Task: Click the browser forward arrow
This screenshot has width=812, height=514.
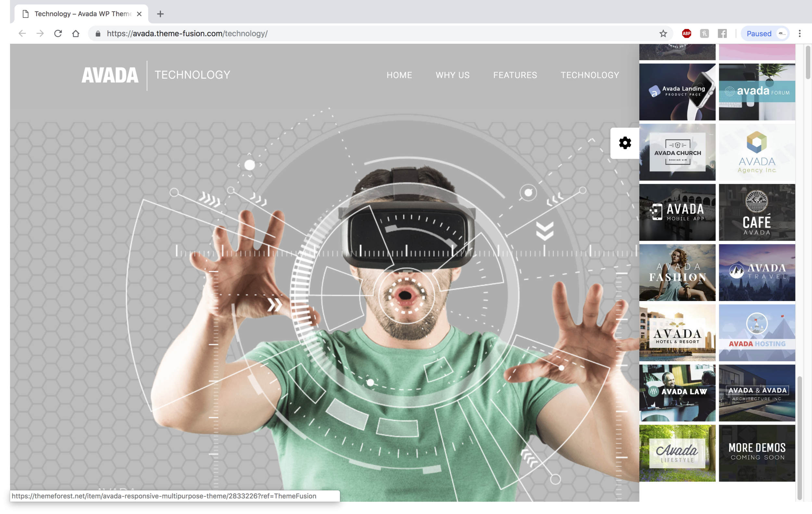Action: click(x=40, y=33)
